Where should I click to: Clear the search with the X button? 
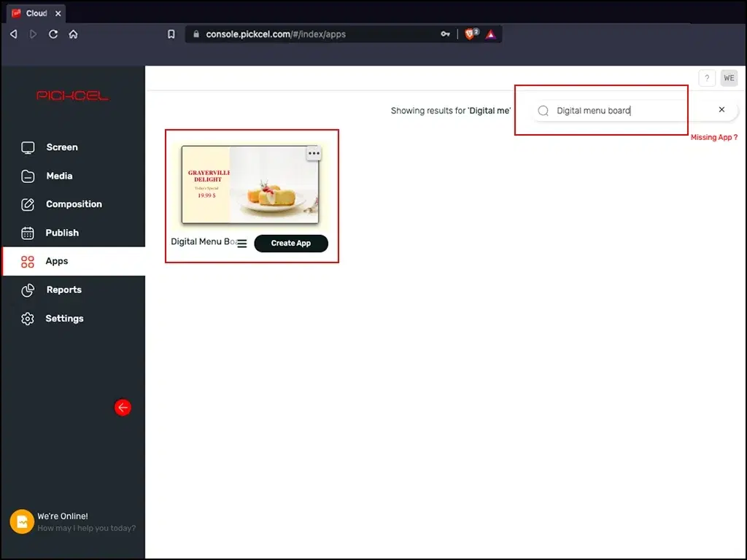721,109
